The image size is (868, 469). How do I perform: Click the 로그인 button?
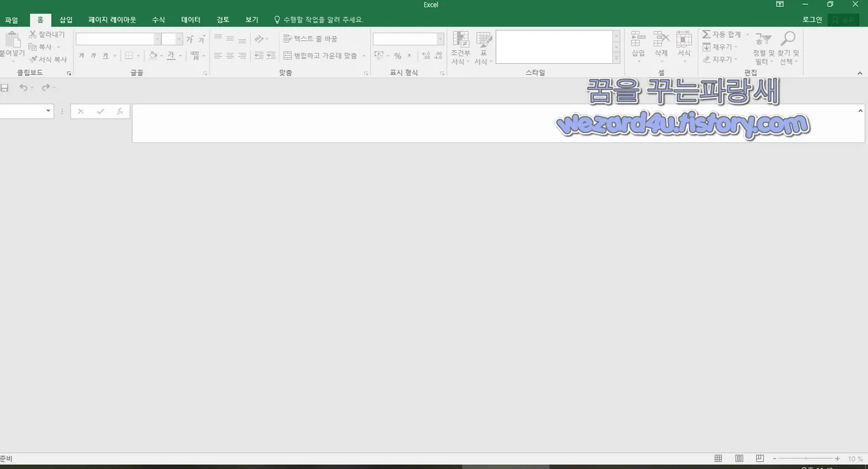tap(812, 19)
